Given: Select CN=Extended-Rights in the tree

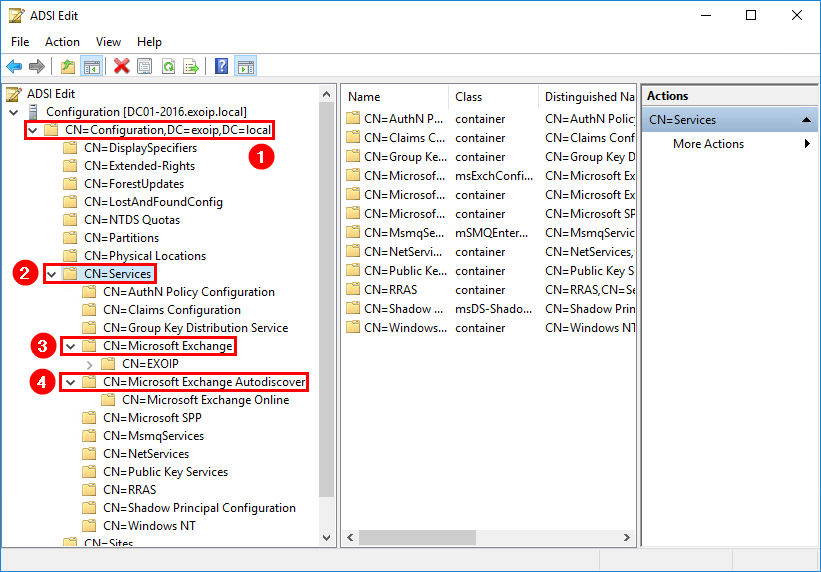Looking at the screenshot, I should pyautogui.click(x=139, y=166).
